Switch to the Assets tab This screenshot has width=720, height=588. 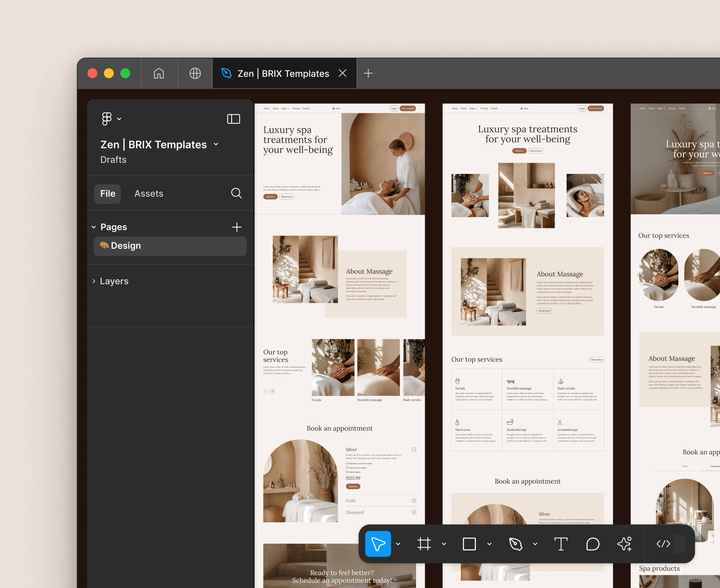tap(148, 193)
